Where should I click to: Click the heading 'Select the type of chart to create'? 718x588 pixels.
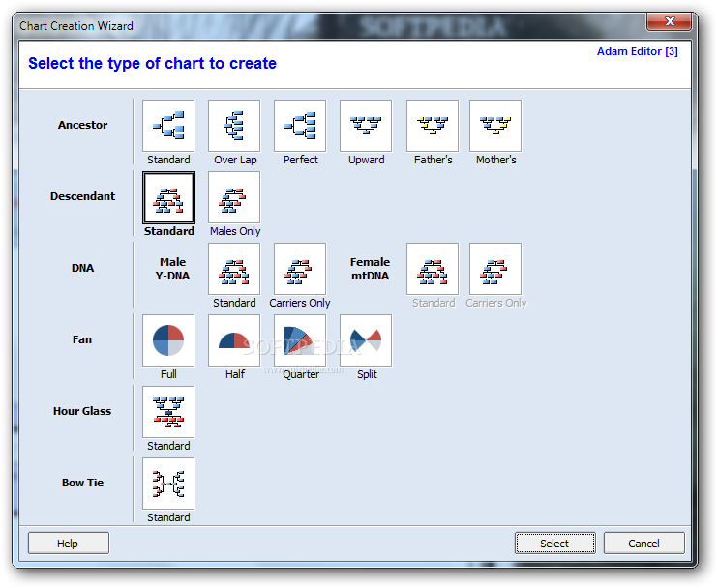[153, 63]
